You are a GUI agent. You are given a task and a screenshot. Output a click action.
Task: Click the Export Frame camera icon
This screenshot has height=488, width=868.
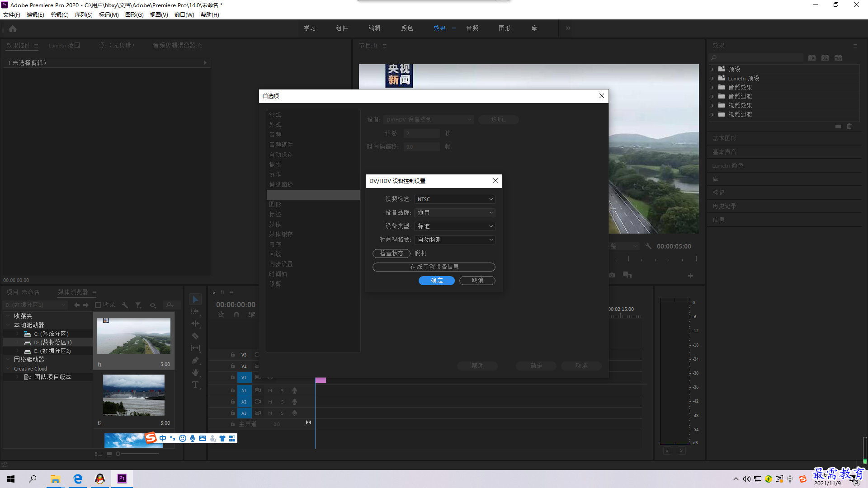612,275
